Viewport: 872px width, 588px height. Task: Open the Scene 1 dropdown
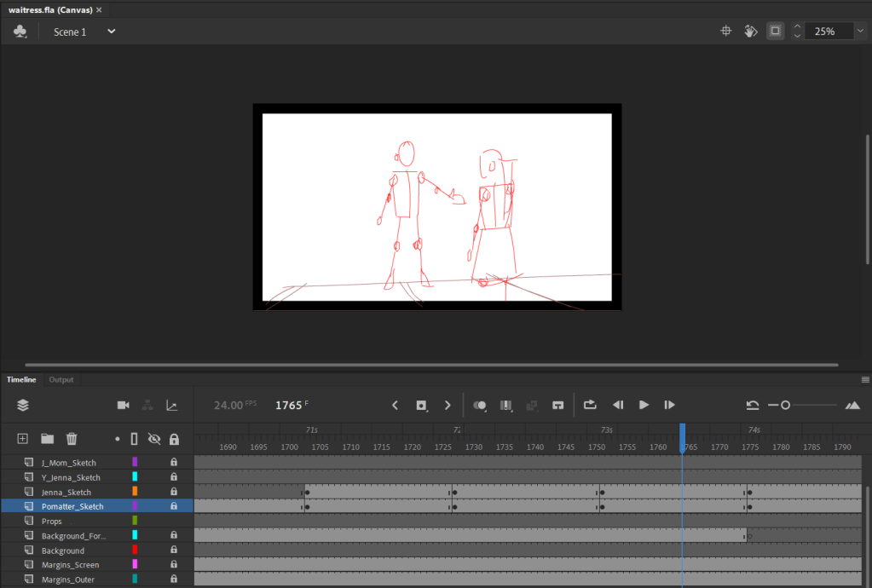(111, 32)
